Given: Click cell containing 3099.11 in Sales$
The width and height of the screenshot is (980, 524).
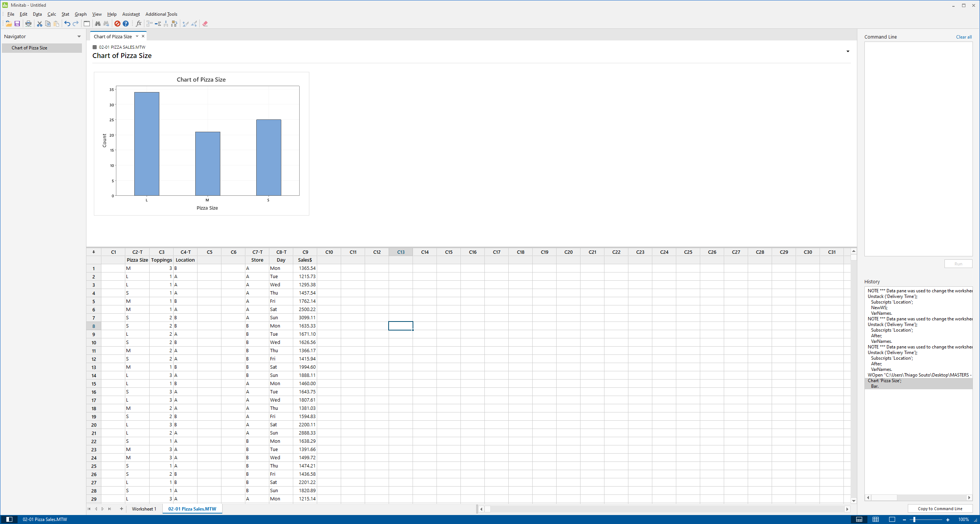Looking at the screenshot, I should pyautogui.click(x=305, y=318).
